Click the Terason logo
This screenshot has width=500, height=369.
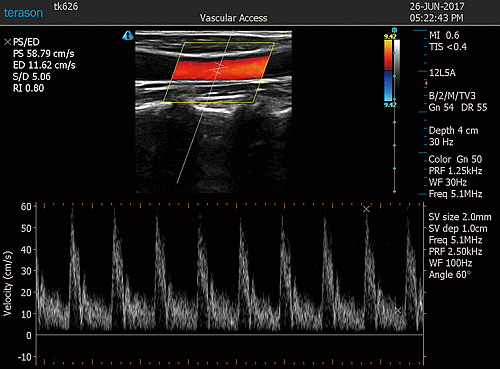click(23, 13)
